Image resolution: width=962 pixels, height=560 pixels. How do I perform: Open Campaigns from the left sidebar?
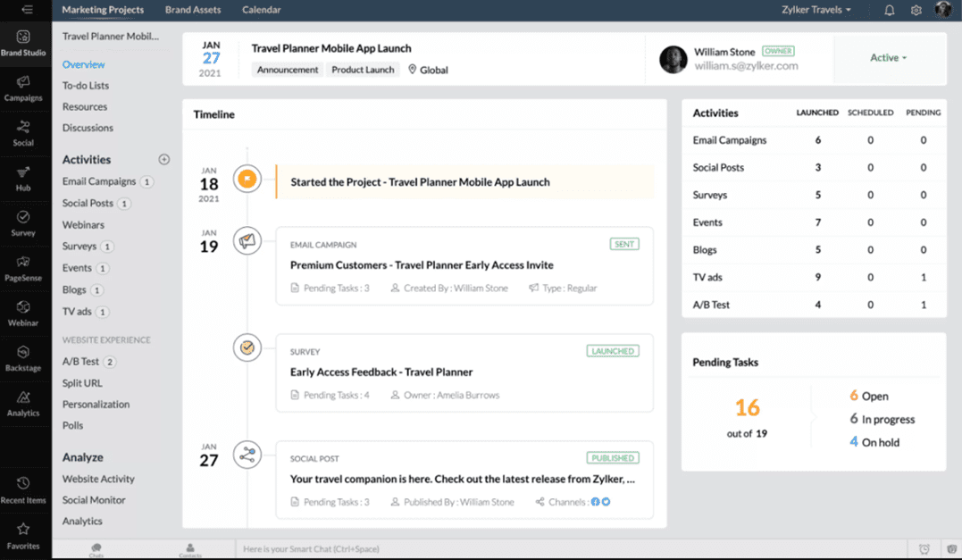coord(23,88)
